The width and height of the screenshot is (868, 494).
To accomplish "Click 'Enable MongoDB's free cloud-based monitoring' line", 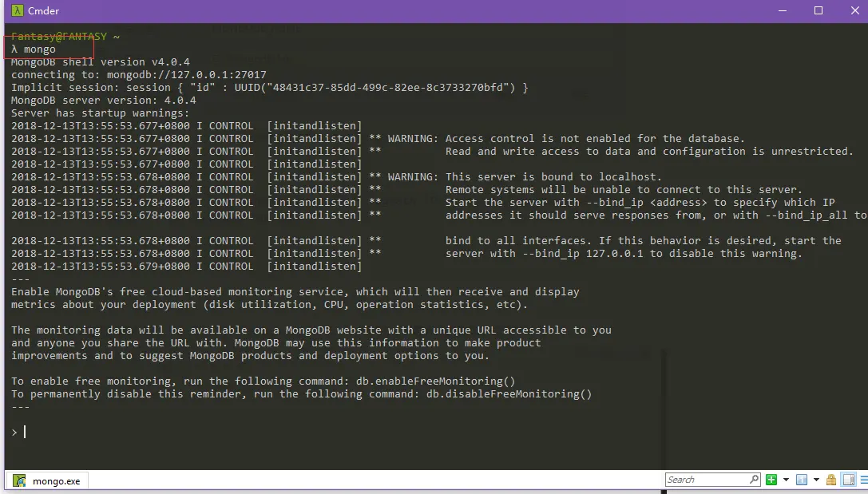I will pos(295,291).
